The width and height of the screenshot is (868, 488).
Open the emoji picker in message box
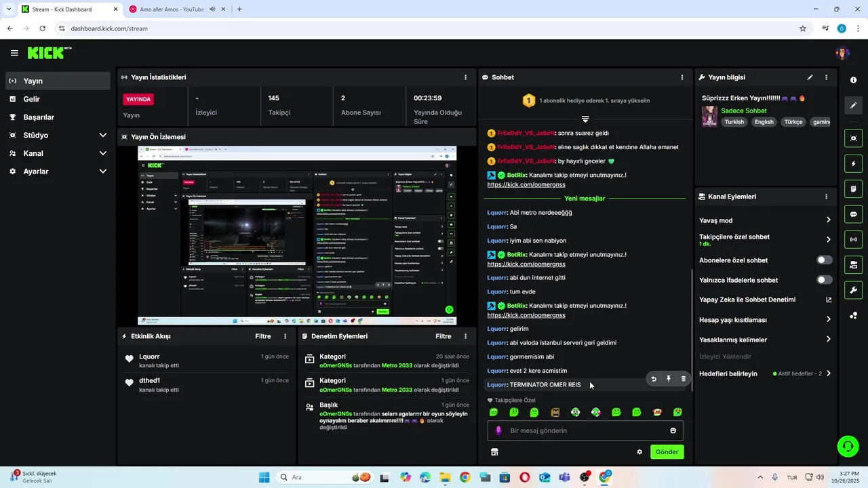[673, 430]
